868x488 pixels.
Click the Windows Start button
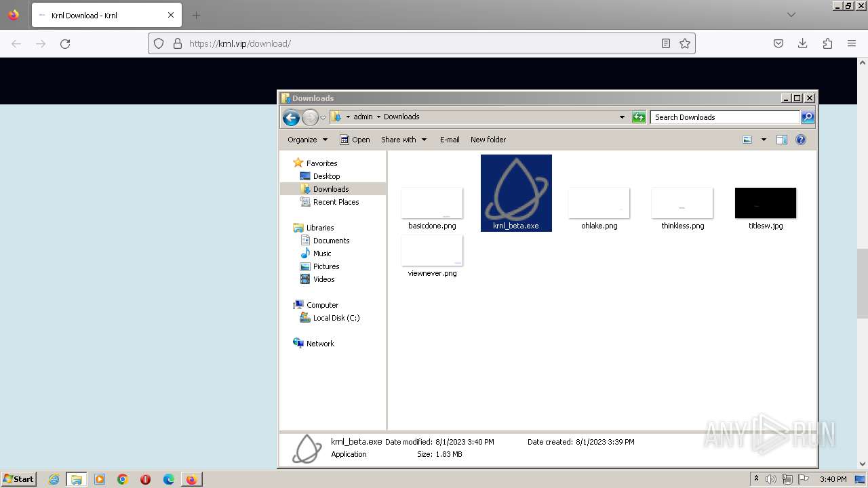coord(18,479)
